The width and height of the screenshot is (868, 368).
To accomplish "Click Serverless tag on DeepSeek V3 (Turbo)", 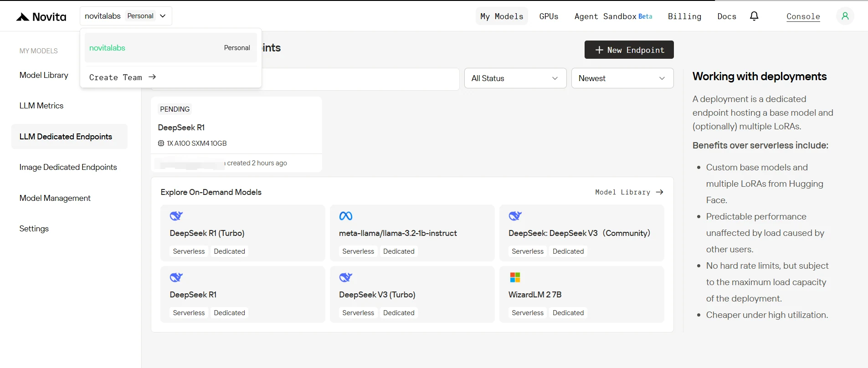I will [358, 313].
